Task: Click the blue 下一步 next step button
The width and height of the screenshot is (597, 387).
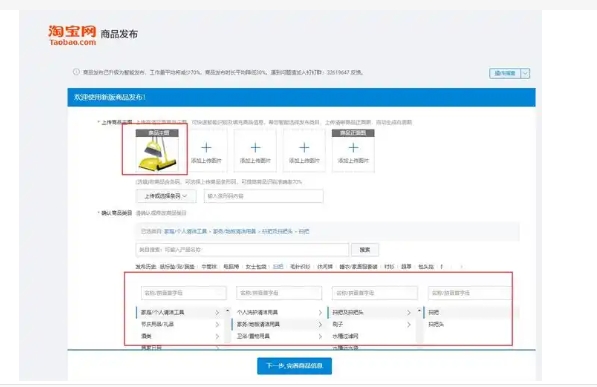Action: pyautogui.click(x=294, y=366)
